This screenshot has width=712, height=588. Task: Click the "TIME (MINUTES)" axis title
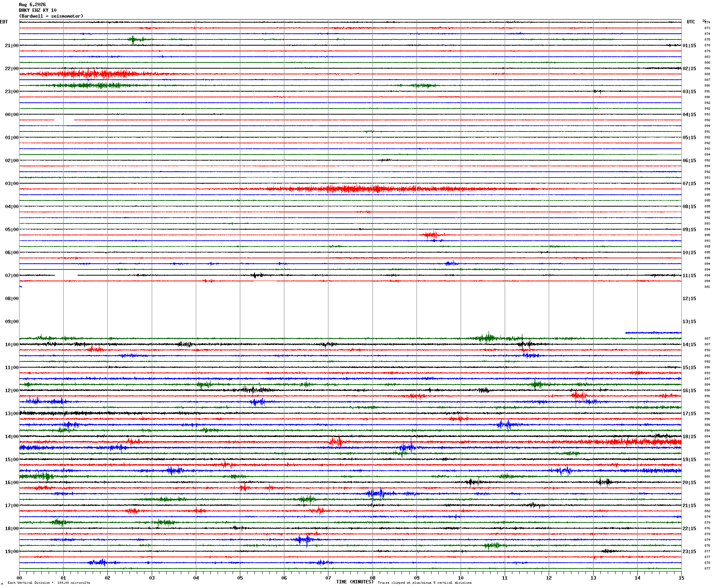[x=355, y=582]
